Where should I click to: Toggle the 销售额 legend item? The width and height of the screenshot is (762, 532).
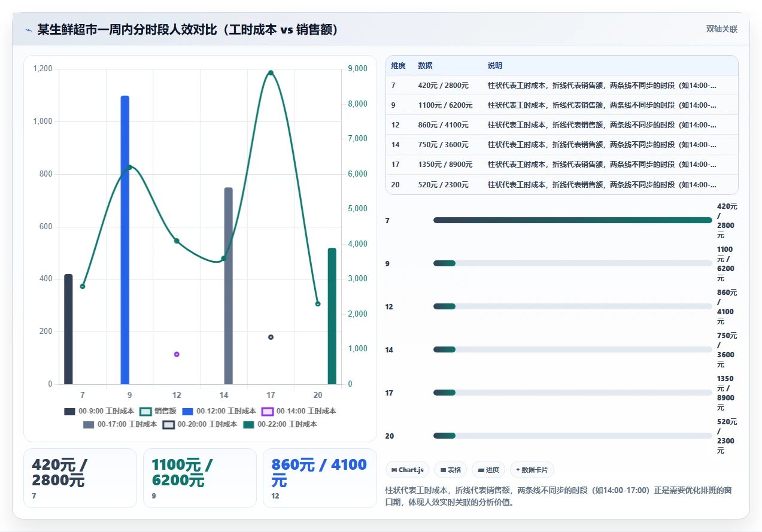click(x=158, y=411)
